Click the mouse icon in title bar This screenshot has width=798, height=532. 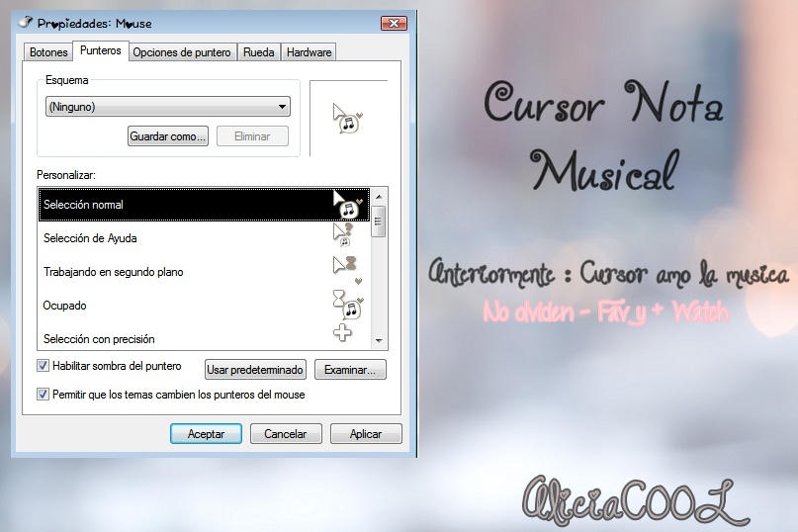(x=26, y=22)
